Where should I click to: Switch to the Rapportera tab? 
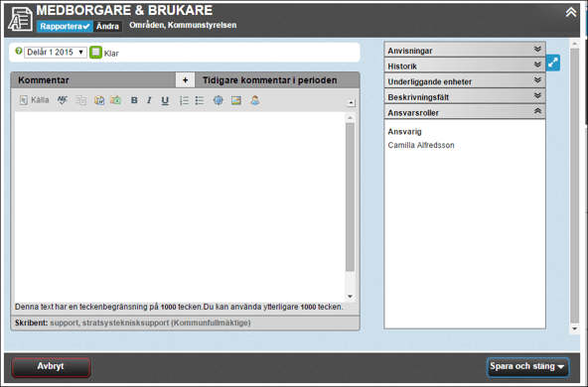point(65,26)
